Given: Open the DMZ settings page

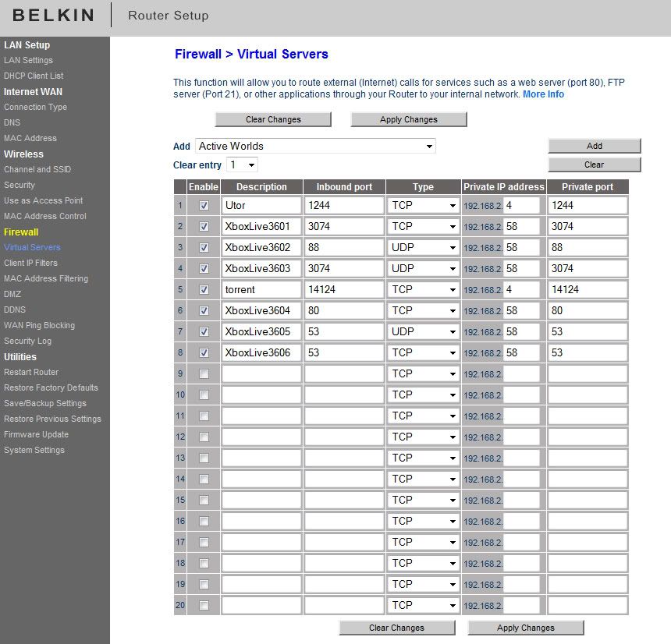Looking at the screenshot, I should pyautogui.click(x=12, y=294).
